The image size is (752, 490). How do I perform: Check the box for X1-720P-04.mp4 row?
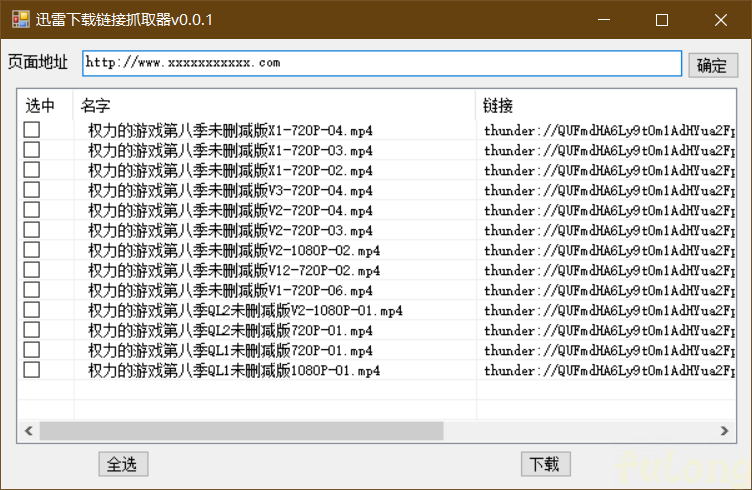[32, 130]
